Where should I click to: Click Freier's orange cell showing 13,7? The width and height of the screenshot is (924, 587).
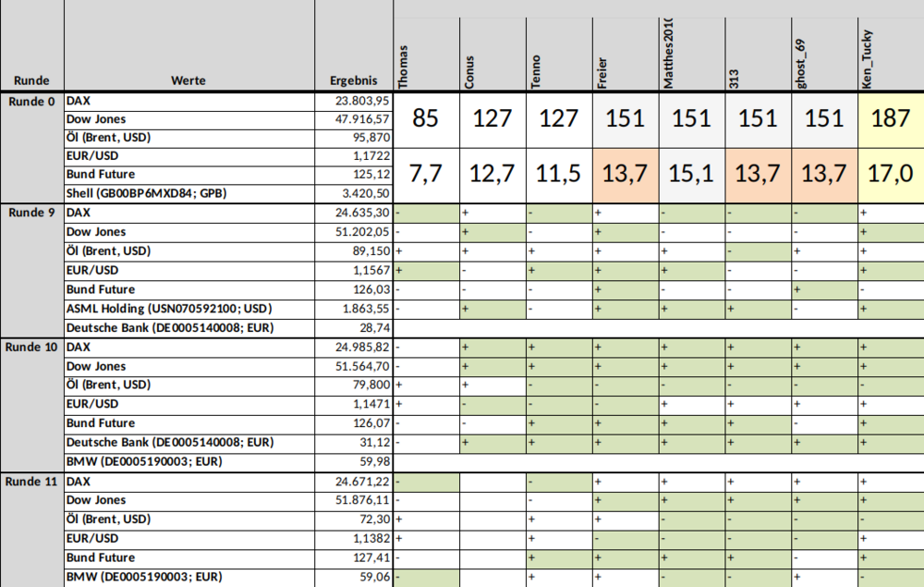(626, 174)
